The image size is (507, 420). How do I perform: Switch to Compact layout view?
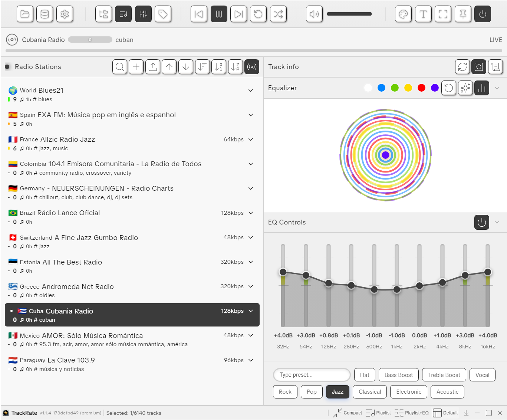(348, 413)
